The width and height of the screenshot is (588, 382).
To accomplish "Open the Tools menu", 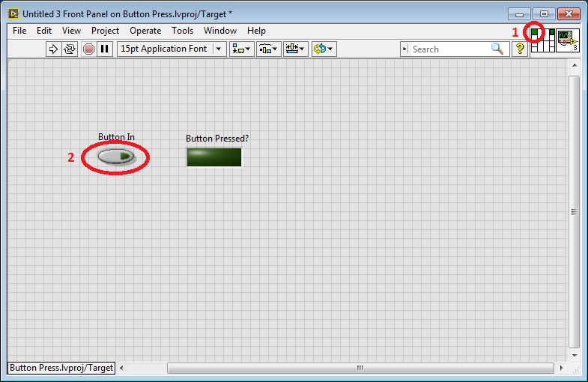I will 182,31.
